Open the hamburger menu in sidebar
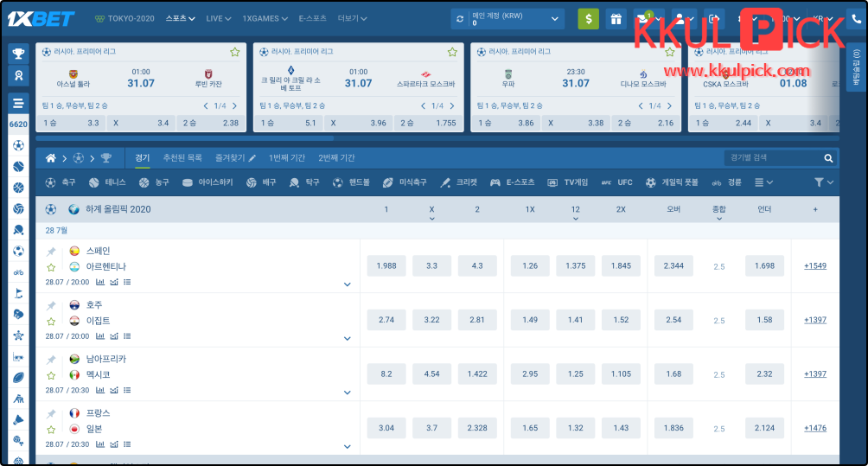This screenshot has width=868, height=466. pos(18,103)
